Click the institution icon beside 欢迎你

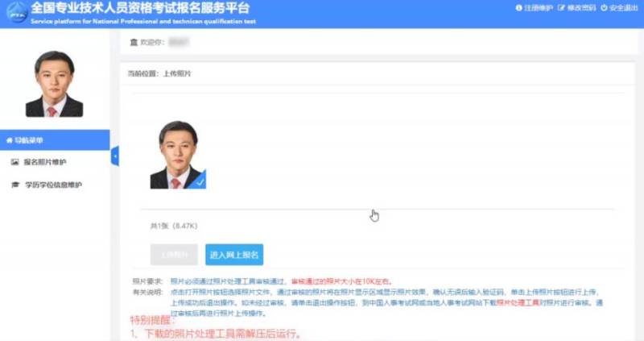(134, 41)
